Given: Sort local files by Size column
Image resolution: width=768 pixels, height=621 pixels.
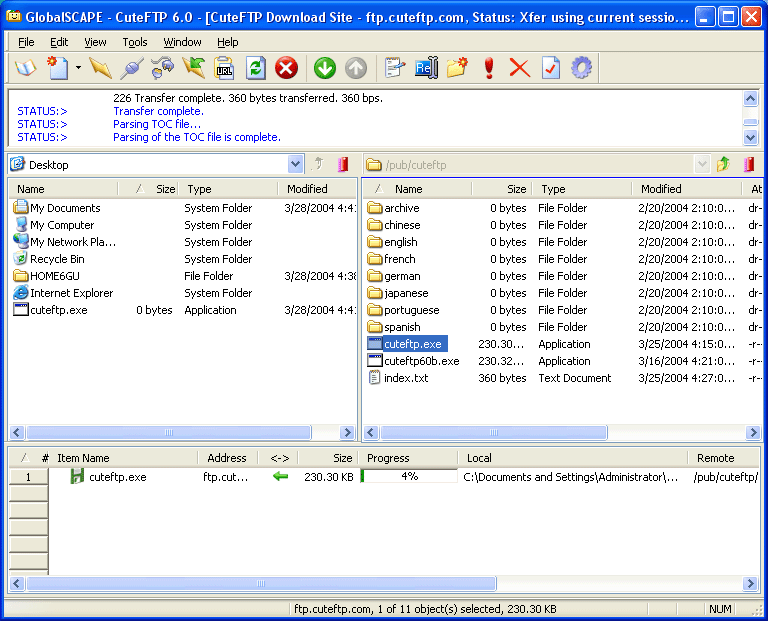Looking at the screenshot, I should (148, 189).
